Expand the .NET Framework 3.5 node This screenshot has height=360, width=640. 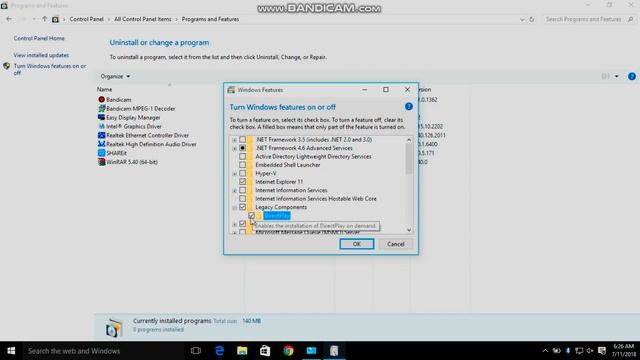(235, 140)
